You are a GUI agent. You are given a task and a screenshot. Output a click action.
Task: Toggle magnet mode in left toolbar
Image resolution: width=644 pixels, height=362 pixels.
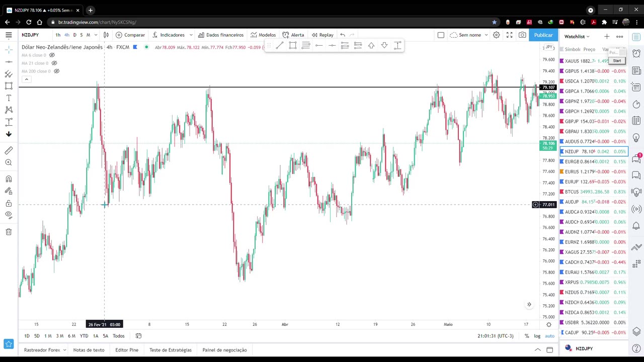pyautogui.click(x=9, y=179)
